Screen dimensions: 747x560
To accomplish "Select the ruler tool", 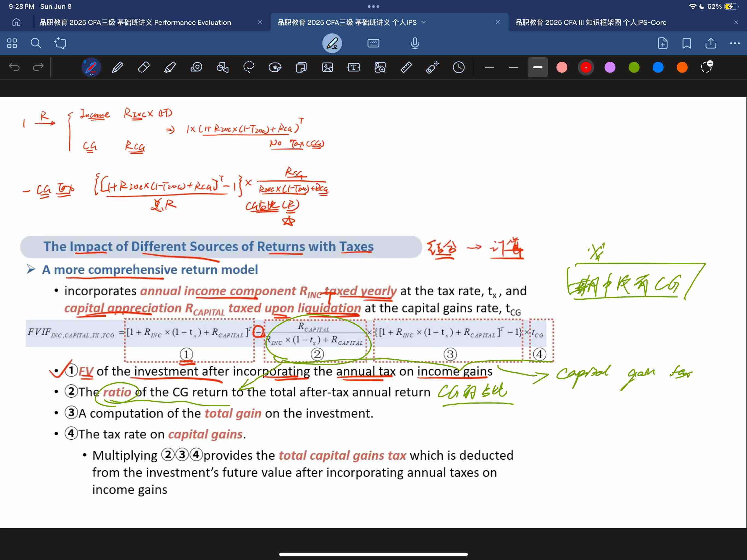I will (406, 67).
